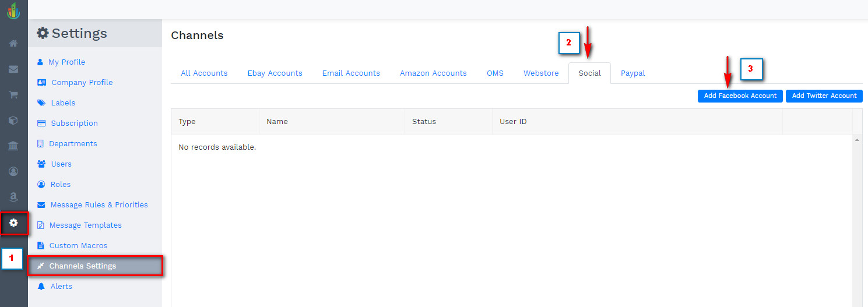
Task: Switch to the Social tab
Action: click(x=589, y=73)
